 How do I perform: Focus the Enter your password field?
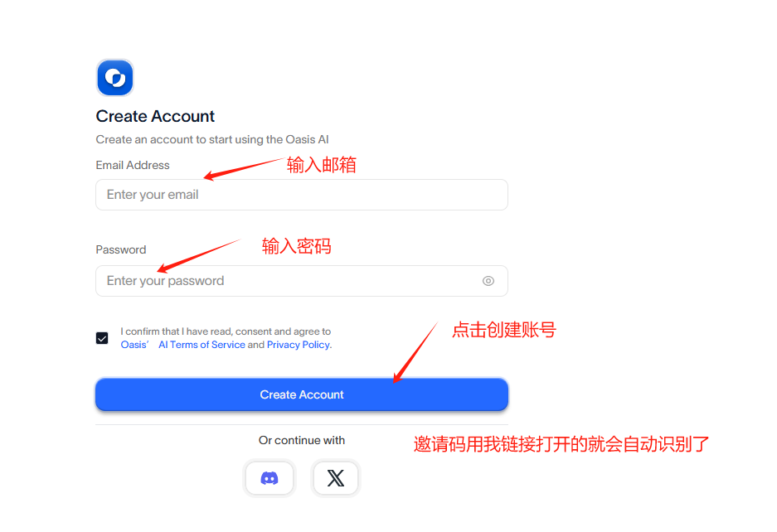[x=302, y=281]
